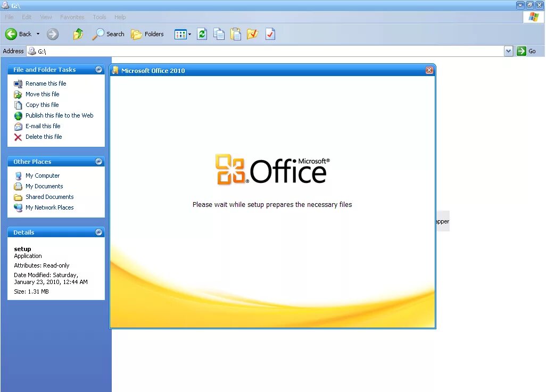546x392 pixels.
Task: Click 'Size: 1.31 MB' in Details
Action: click(31, 291)
